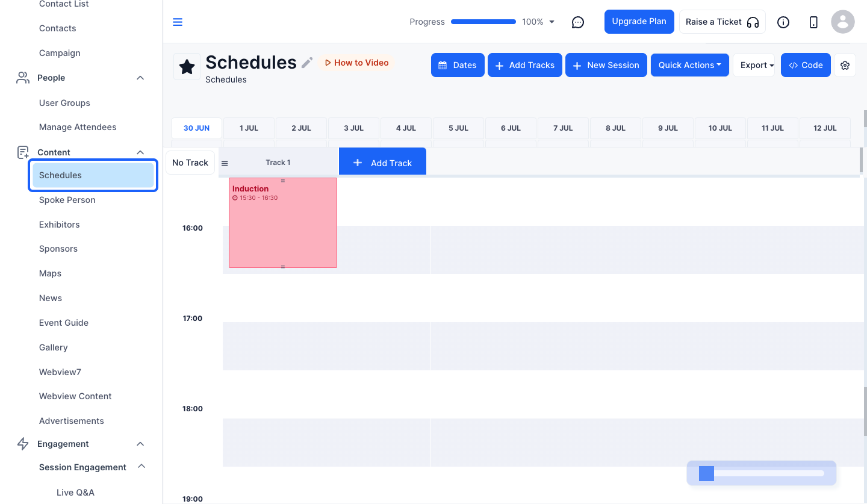
Task: Click the zoom slider handle at bottom right
Action: 706,473
